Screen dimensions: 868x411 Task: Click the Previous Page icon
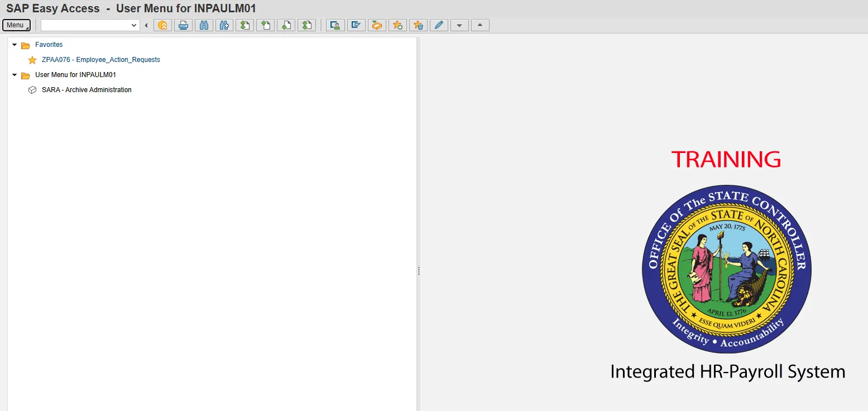(265, 25)
